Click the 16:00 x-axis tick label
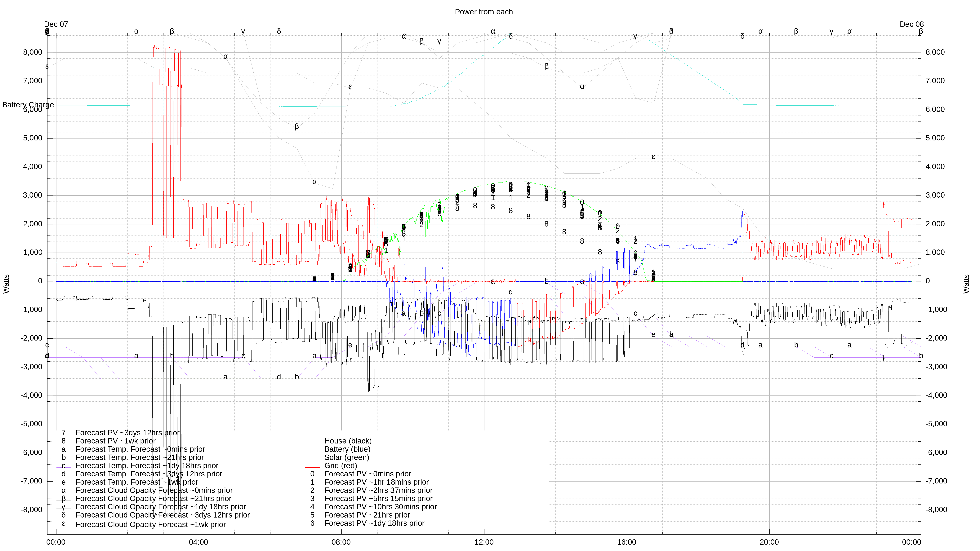Screen dimensions: 980x551 click(627, 542)
